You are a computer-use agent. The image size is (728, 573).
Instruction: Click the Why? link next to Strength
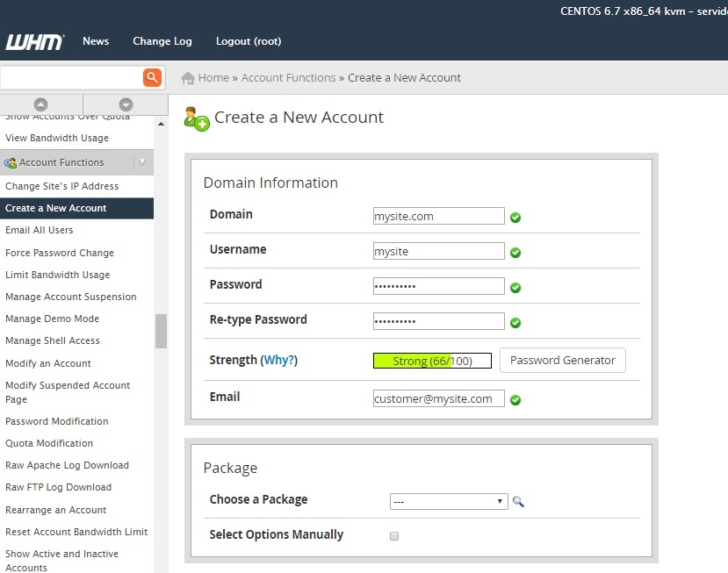coord(279,361)
